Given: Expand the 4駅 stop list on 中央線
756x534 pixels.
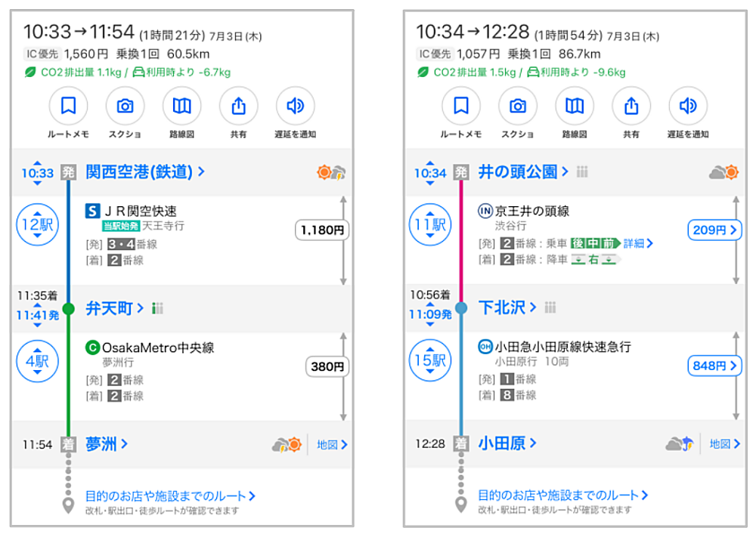Looking at the screenshot, I should click(x=38, y=361).
